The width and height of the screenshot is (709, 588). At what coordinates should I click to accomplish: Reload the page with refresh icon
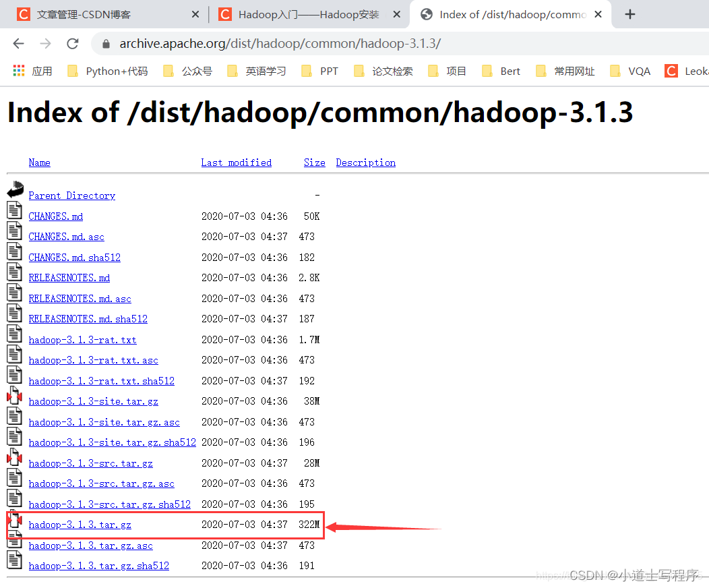72,44
